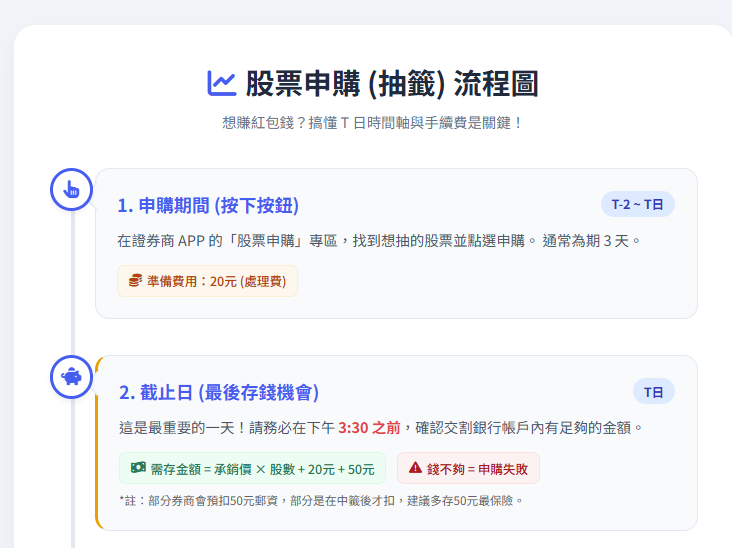The height and width of the screenshot is (548, 732).
Task: Click the vertical timeline line between steps
Action: (72, 290)
